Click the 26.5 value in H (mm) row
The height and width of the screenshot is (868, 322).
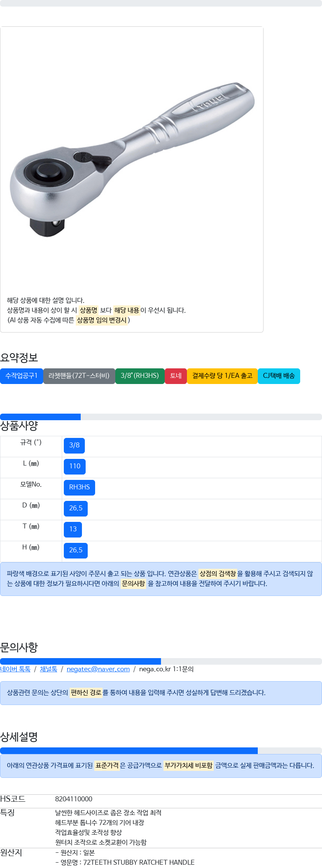tap(76, 551)
